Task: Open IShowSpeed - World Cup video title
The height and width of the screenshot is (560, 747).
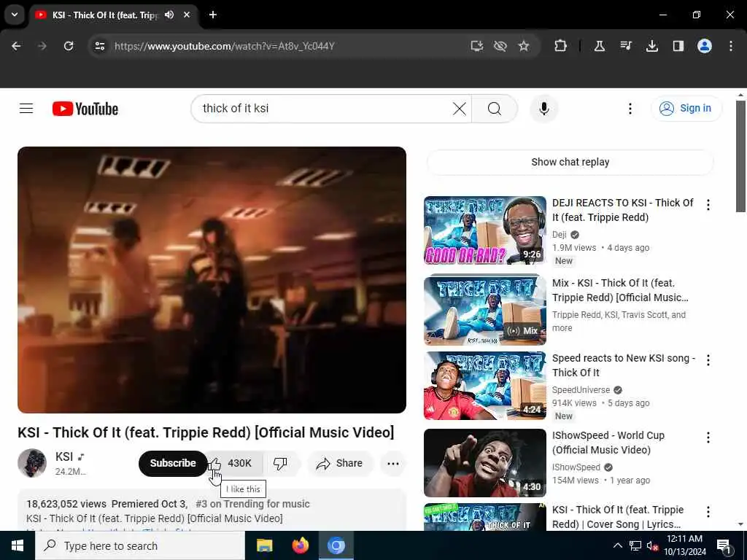Action: click(x=608, y=443)
